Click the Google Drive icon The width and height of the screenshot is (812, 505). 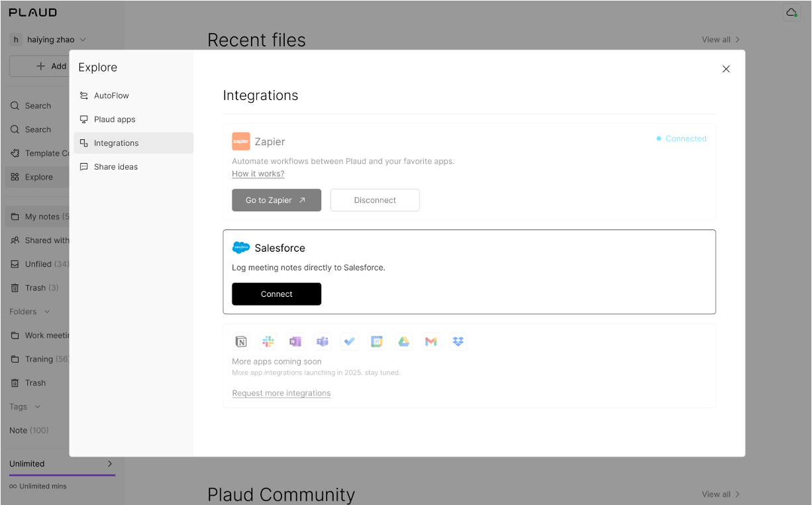pos(404,342)
